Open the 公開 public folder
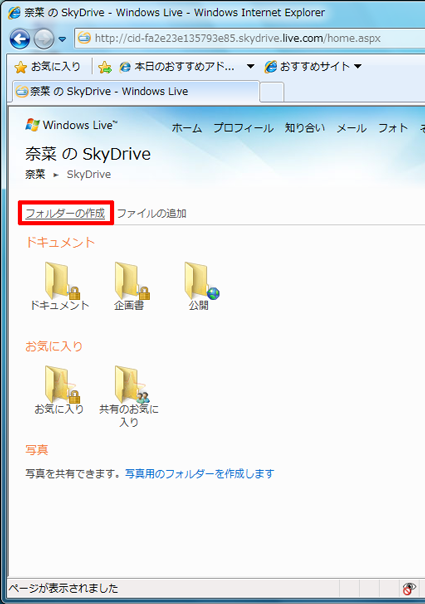 pyautogui.click(x=201, y=281)
